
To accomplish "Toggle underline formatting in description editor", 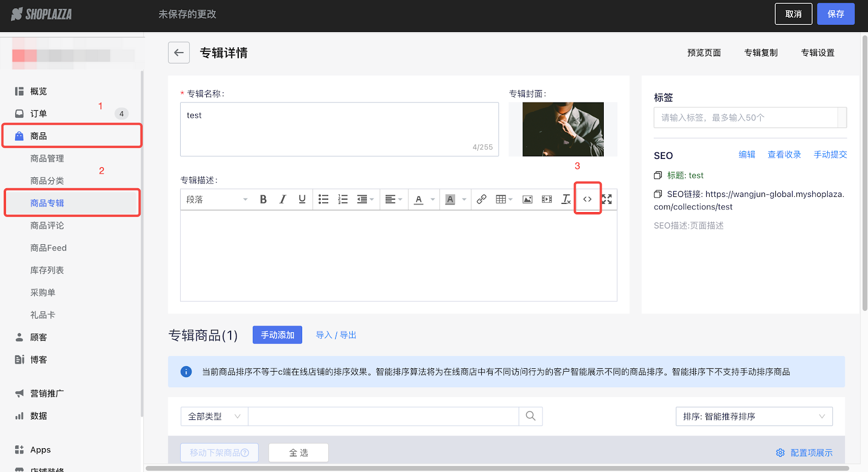I will click(302, 199).
